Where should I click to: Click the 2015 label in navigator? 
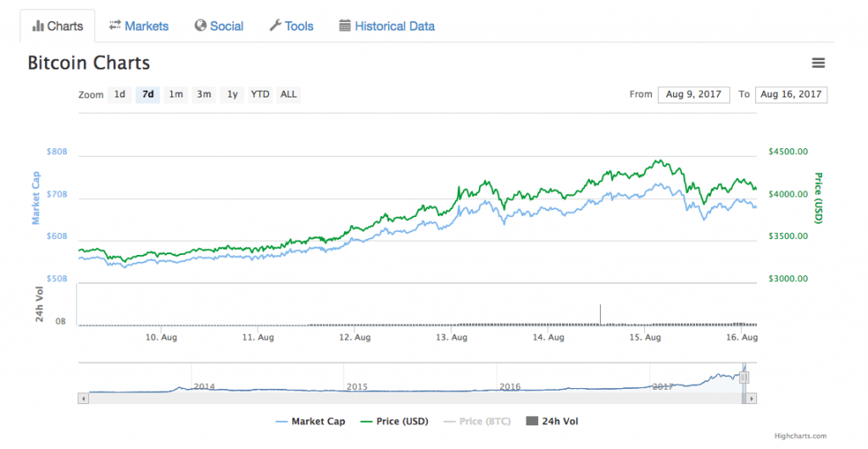(x=357, y=386)
